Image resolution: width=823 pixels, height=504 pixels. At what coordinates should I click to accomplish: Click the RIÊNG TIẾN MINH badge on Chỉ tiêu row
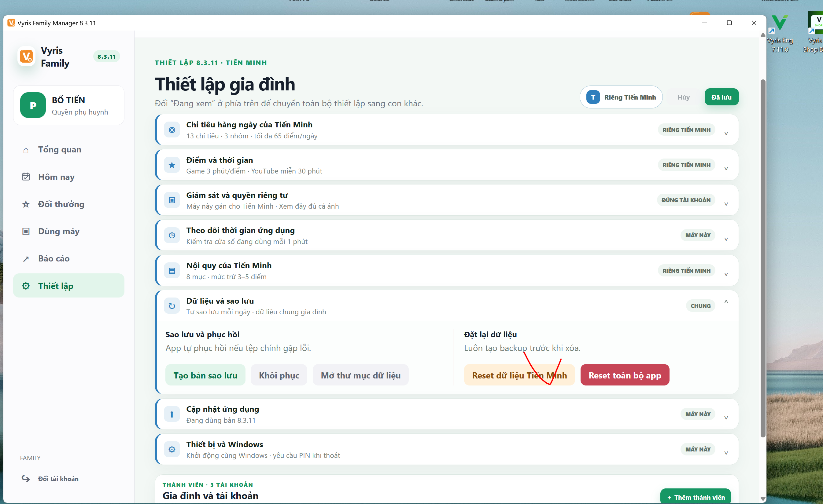click(686, 130)
